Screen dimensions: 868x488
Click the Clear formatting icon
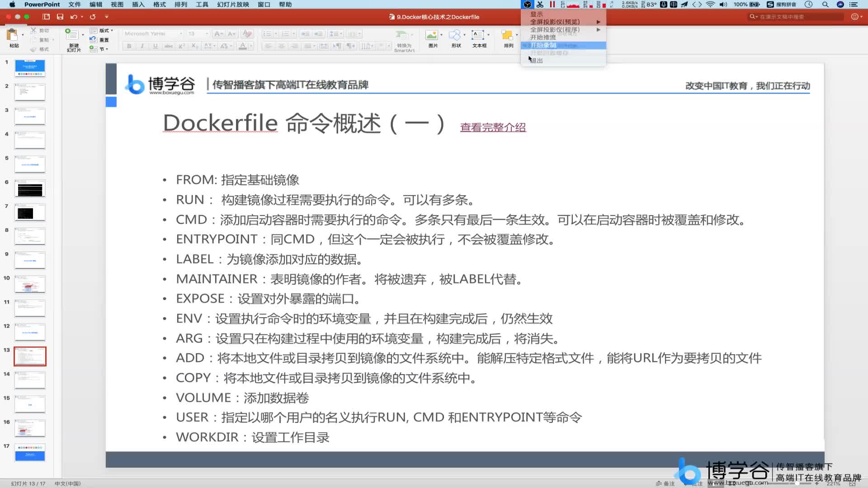point(247,34)
